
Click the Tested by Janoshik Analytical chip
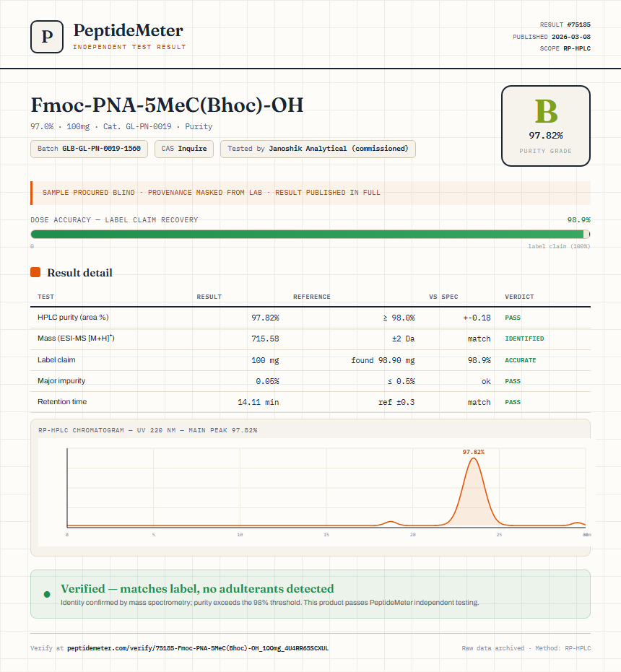pyautogui.click(x=318, y=149)
